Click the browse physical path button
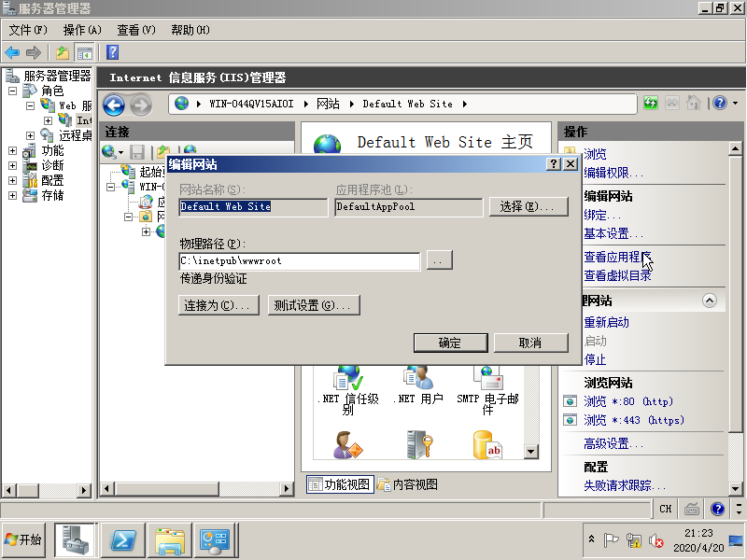747x560 pixels. [x=439, y=260]
